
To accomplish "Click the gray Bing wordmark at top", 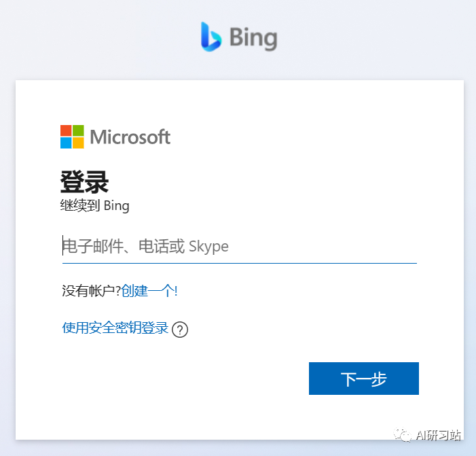I will click(253, 38).
